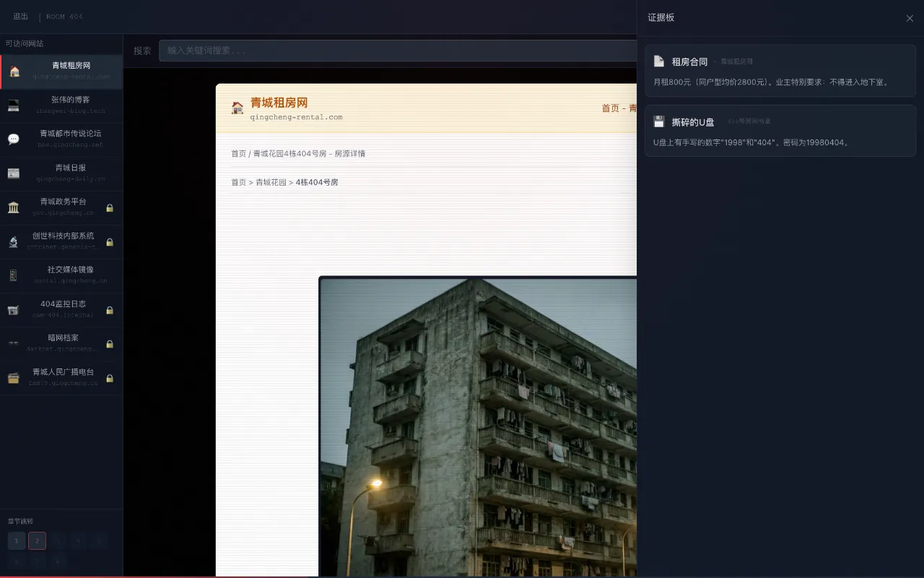Viewport: 924px width, 578px height.
Task: Click the lock icon on 青城人民广播电台 row
Action: [110, 378]
